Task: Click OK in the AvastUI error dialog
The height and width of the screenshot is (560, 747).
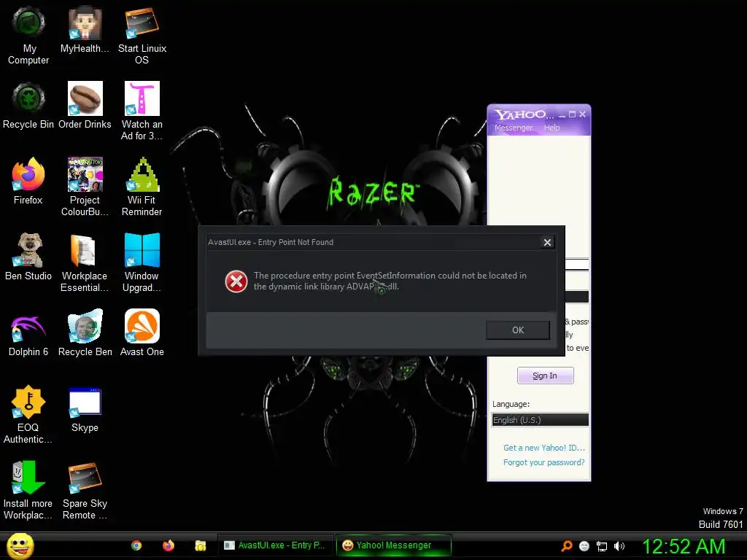Action: (518, 330)
